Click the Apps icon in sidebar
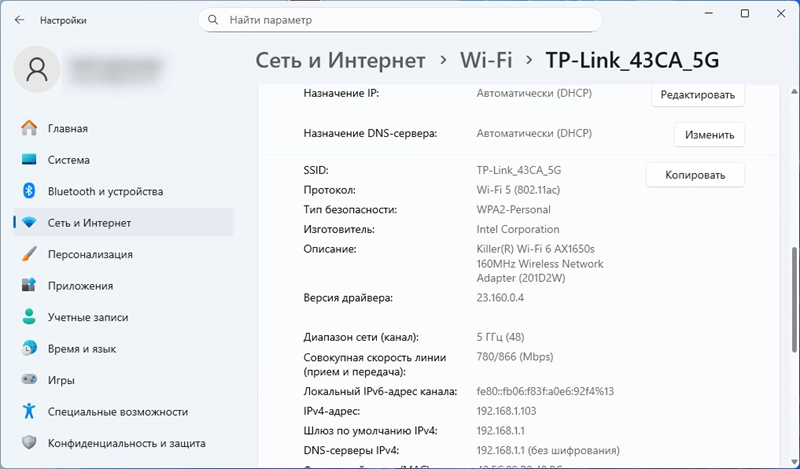The image size is (800, 469). pos(29,285)
